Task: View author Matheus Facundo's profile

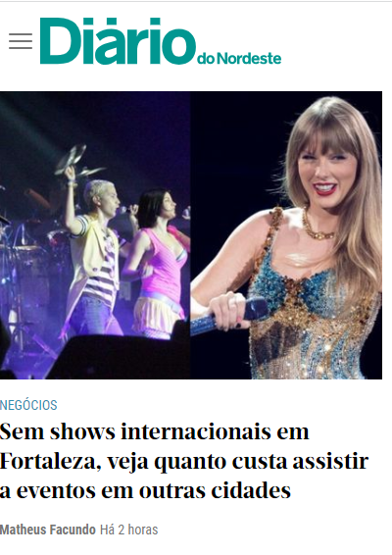Action: 48,530
